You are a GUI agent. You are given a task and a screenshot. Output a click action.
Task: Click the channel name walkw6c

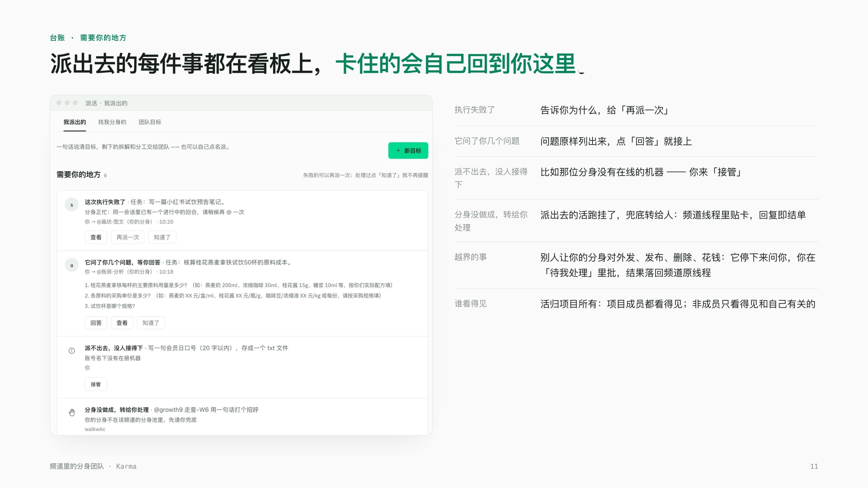[x=95, y=429]
